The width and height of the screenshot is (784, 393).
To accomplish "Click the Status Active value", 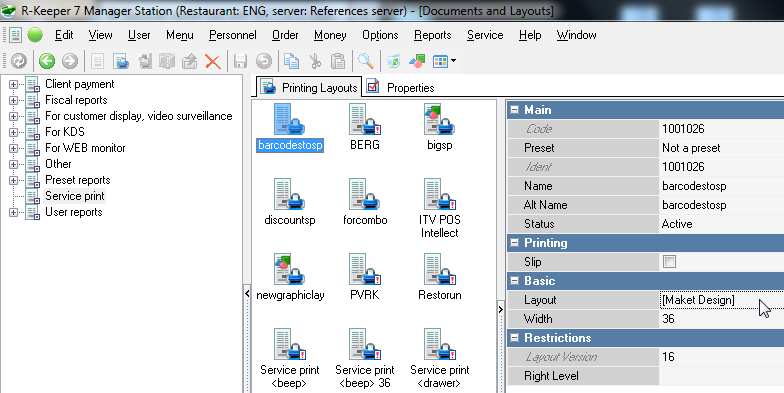I will point(722,224).
